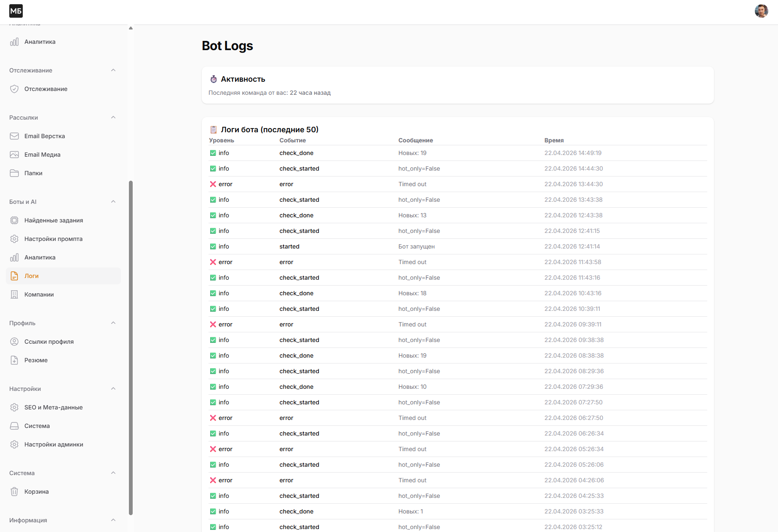778x532 pixels.
Task: Collapse the Рассылки section chevron
Action: pos(113,118)
